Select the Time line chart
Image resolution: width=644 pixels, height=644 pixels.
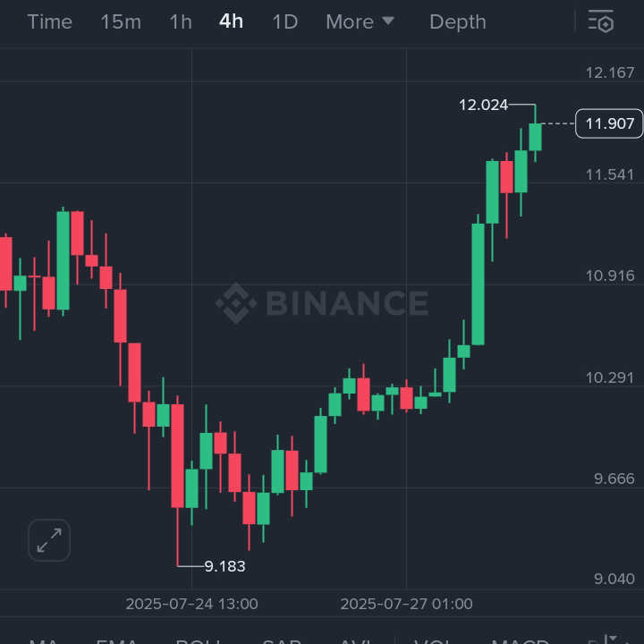click(49, 21)
